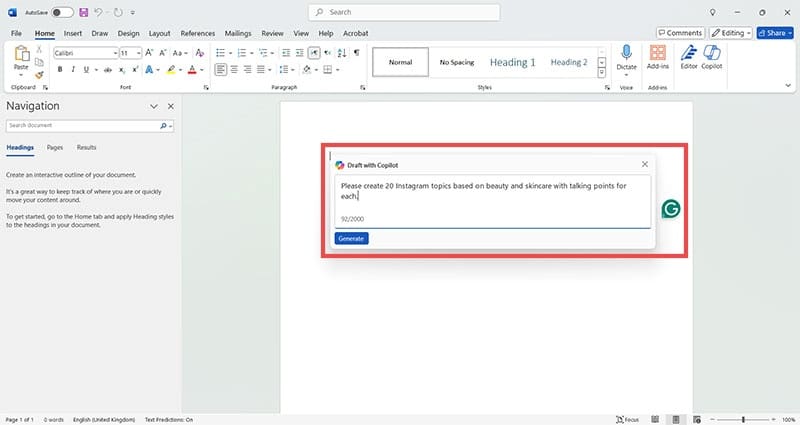
Task: Click the Paste clipboard icon
Action: click(21, 53)
